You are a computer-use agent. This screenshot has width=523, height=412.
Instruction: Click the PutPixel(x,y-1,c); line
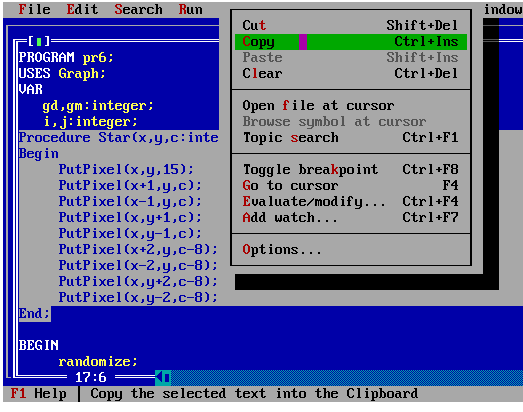[130, 234]
